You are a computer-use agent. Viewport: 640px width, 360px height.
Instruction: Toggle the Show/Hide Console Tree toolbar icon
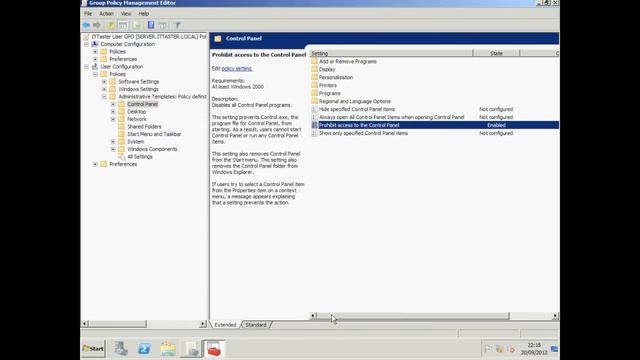pos(123,25)
